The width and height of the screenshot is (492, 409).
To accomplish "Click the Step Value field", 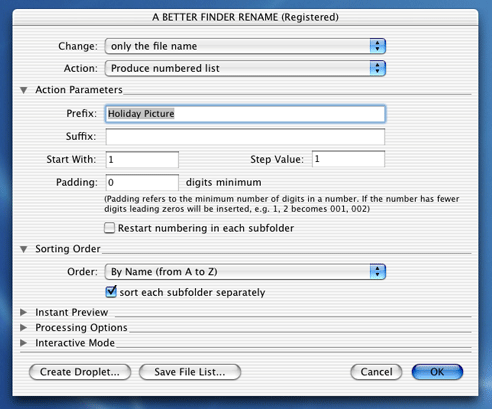I will (x=348, y=159).
